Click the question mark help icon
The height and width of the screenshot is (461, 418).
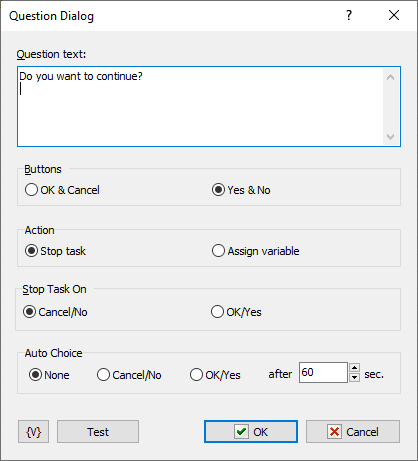(x=349, y=15)
